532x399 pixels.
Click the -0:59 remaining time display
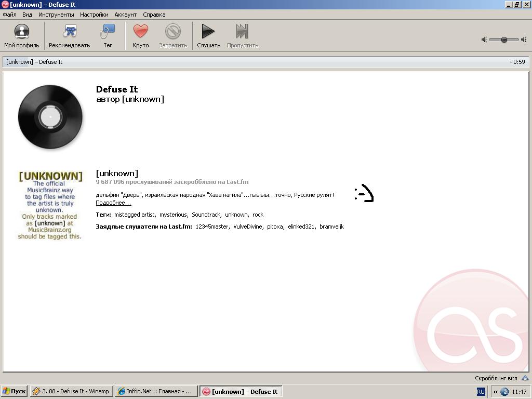(517, 62)
